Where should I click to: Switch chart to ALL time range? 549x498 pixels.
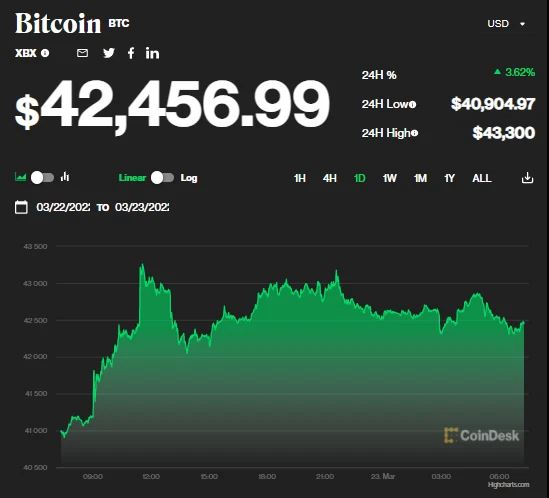coord(482,178)
